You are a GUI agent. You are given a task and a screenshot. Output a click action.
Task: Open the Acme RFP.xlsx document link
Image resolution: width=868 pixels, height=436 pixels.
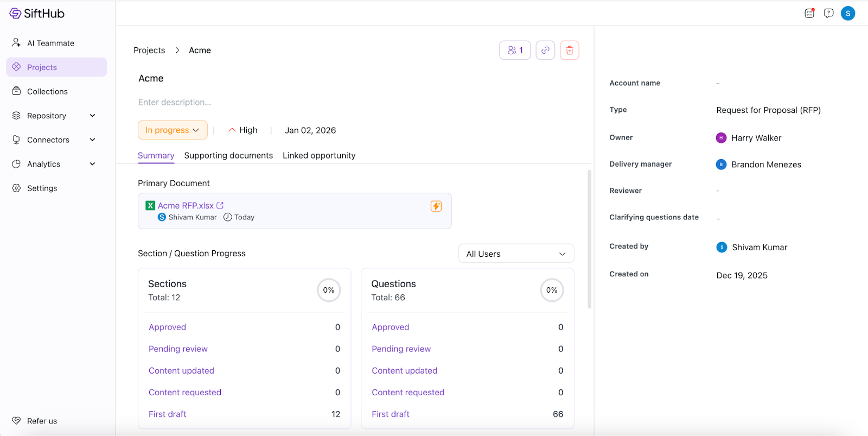click(186, 206)
